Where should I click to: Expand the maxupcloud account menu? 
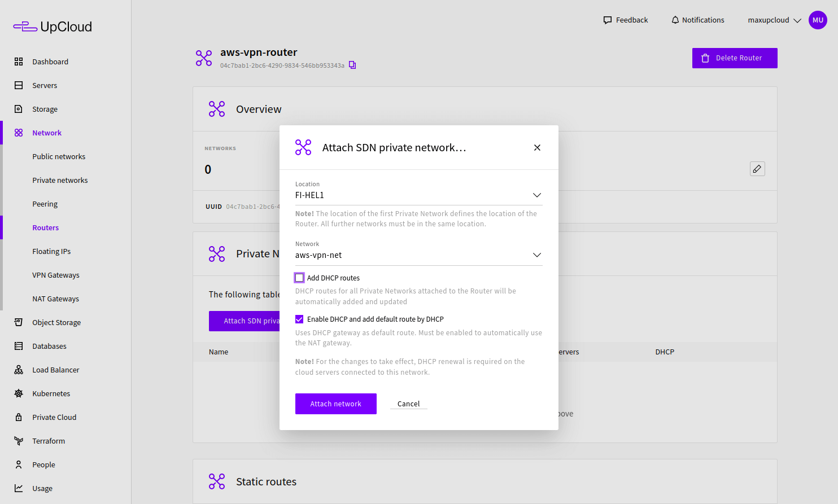pyautogui.click(x=774, y=20)
